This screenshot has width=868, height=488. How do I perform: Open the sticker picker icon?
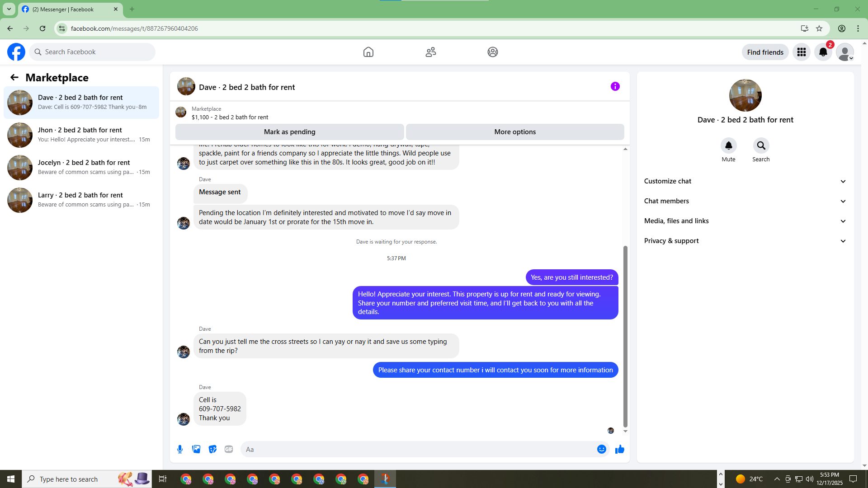[x=212, y=449]
